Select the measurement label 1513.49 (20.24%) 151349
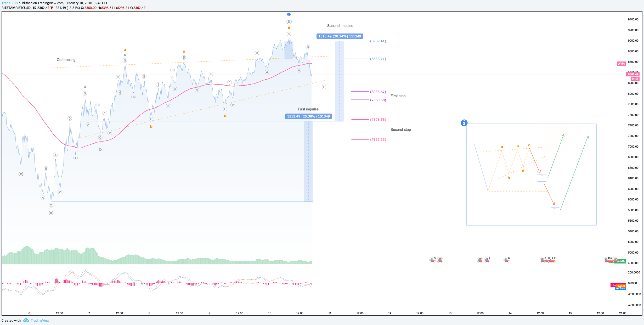Viewport: 644px width, 325px height. point(340,36)
